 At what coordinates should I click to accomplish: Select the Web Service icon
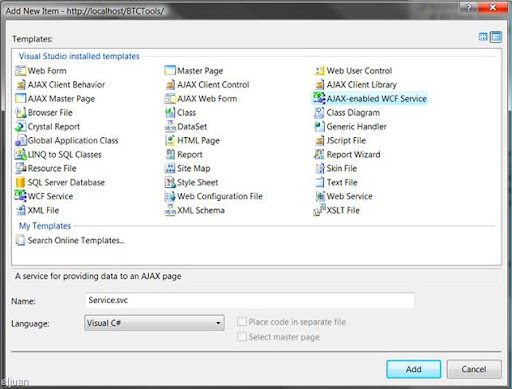click(319, 196)
